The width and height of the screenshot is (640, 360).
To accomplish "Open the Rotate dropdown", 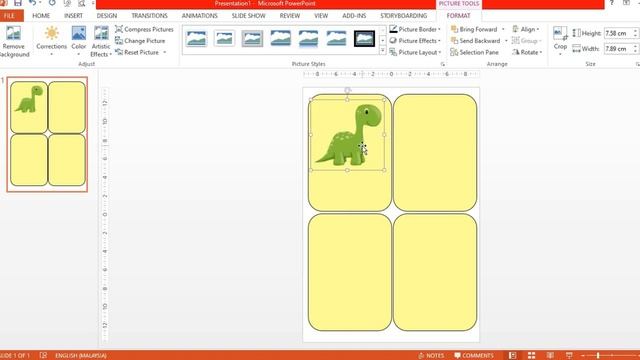I will pos(527,52).
